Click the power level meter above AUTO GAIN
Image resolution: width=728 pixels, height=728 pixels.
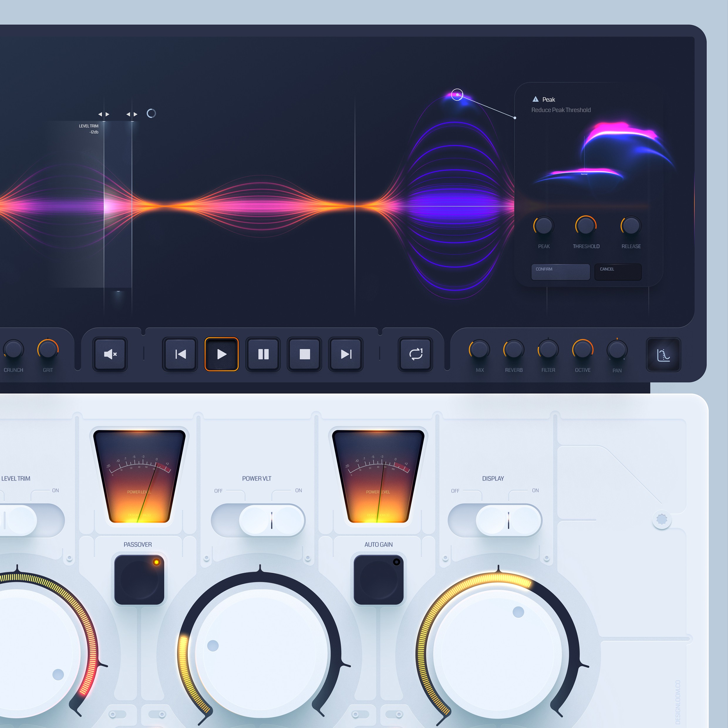point(378,476)
